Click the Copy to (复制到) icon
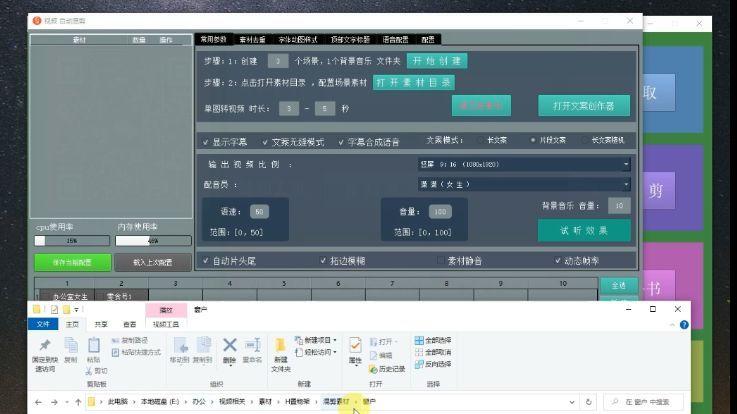Screen dimensions: 737x414 203,345
